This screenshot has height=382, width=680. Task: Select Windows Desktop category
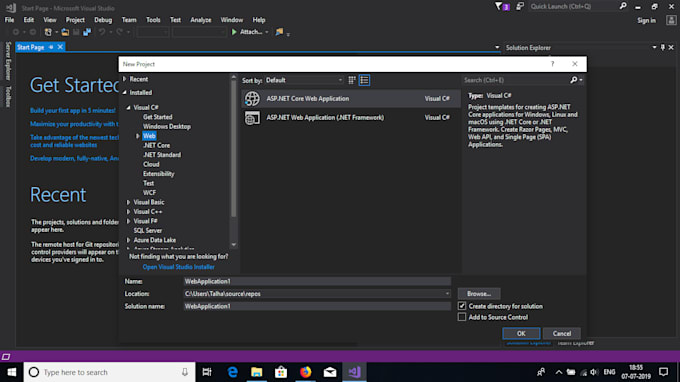[167, 127]
